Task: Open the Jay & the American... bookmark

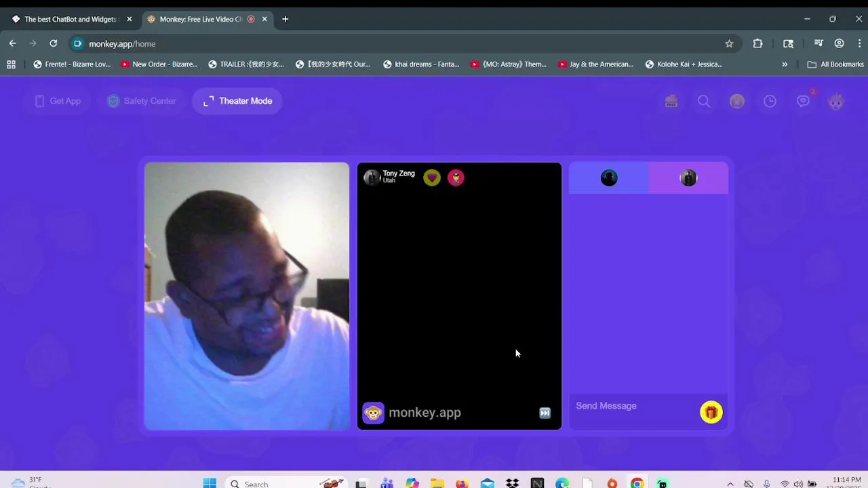Action: [x=595, y=64]
